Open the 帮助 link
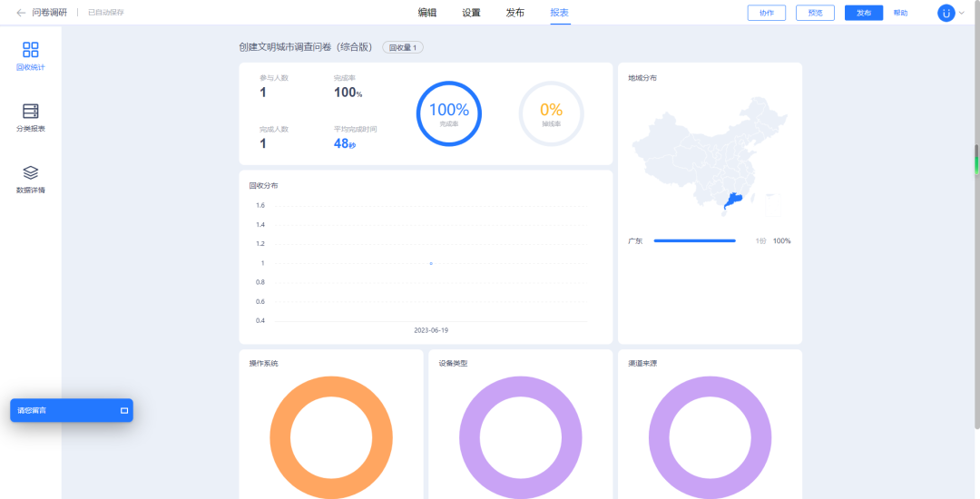 (x=901, y=13)
